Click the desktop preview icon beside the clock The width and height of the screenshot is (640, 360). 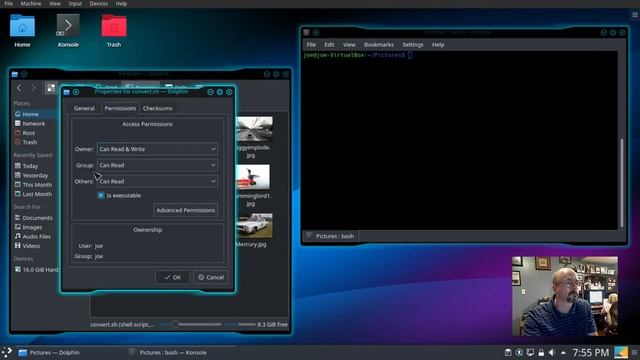[x=621, y=353]
